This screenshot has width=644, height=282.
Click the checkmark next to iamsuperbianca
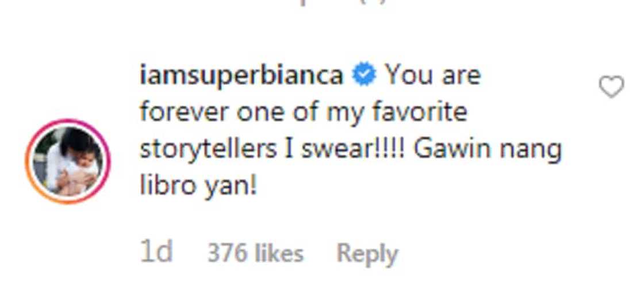click(x=364, y=75)
